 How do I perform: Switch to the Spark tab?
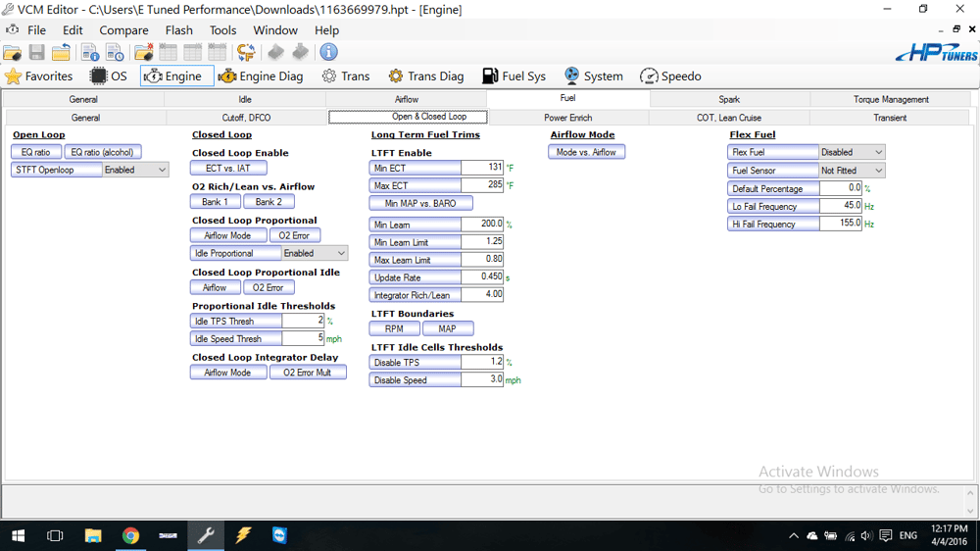[x=729, y=99]
